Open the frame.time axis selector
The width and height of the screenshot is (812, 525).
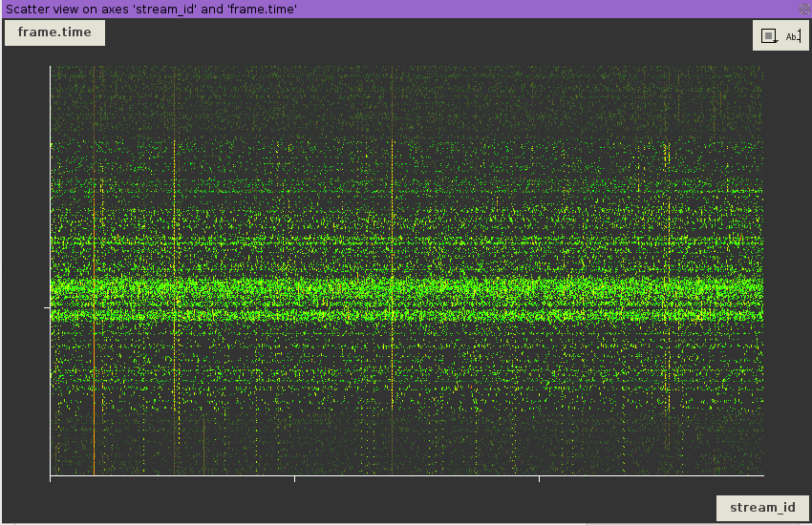point(54,32)
